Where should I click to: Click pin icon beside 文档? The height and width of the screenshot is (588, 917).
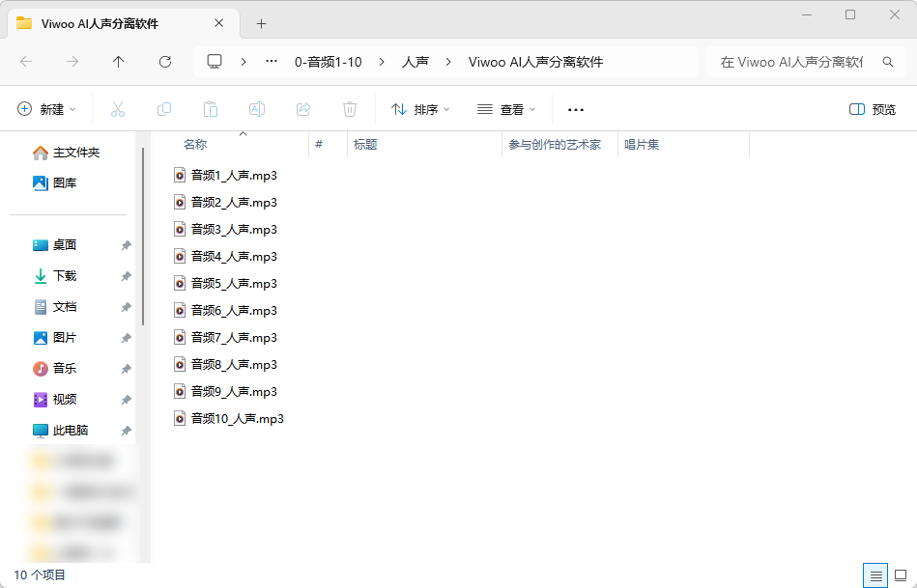(x=126, y=307)
